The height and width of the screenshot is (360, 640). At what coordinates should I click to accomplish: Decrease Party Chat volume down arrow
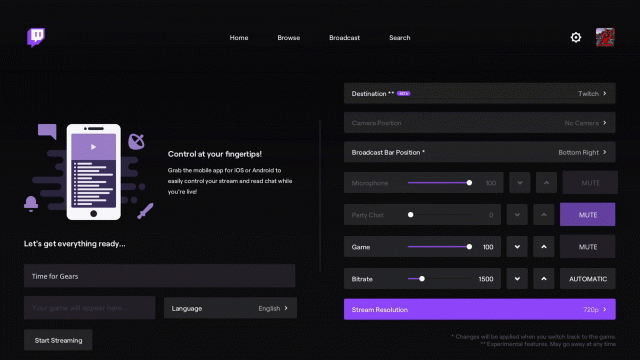pos(517,215)
